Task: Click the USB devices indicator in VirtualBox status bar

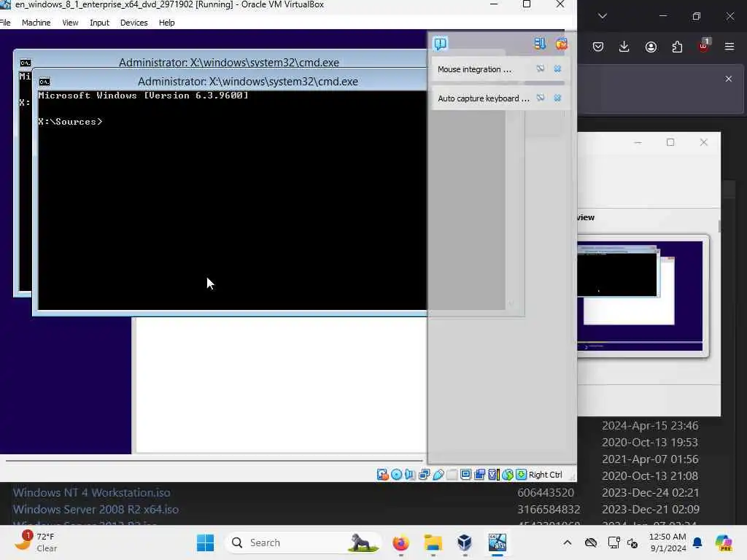Action: click(438, 474)
